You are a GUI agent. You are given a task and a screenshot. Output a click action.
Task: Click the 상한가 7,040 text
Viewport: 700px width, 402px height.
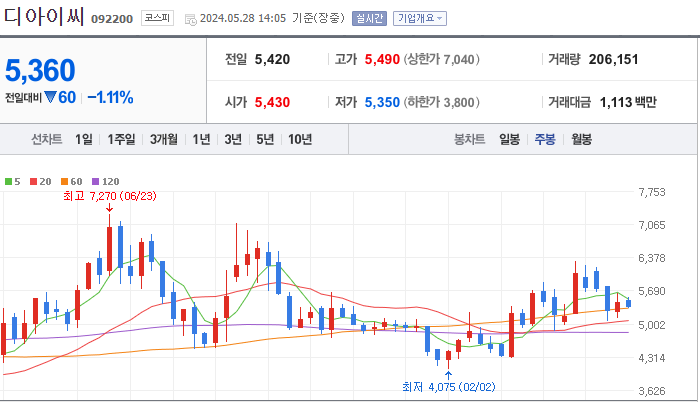(442, 59)
